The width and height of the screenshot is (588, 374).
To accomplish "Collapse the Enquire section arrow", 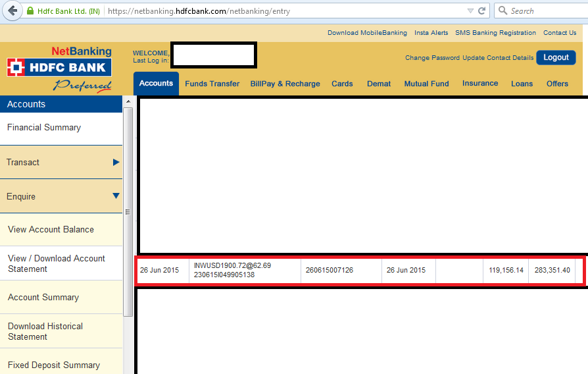I will 116,196.
